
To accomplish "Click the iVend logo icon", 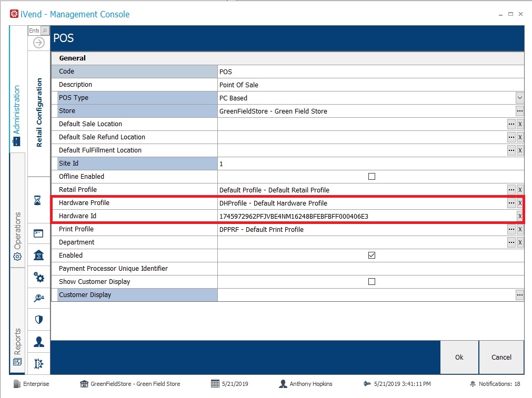I will coord(14,14).
